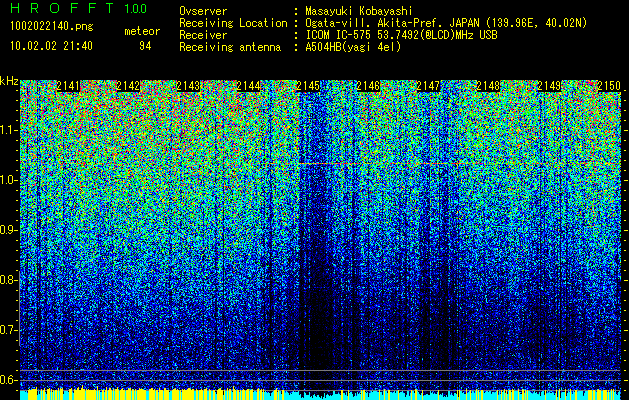The width and height of the screenshot is (629, 400).
Task: Click the kHz axis unit label
Action: [9, 81]
